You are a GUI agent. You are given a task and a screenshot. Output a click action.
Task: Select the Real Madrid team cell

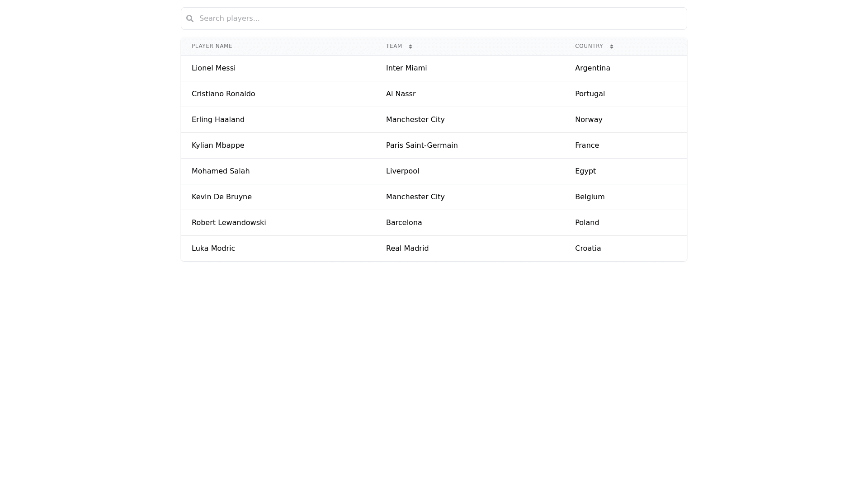coord(407,249)
